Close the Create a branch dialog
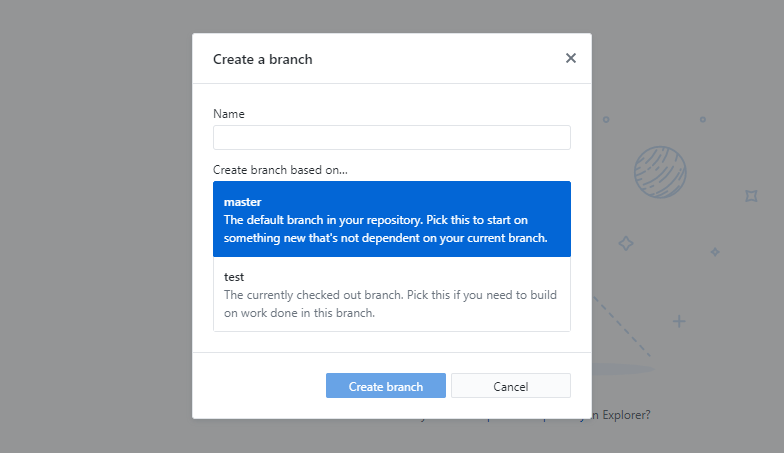784x453 pixels. 570,58
